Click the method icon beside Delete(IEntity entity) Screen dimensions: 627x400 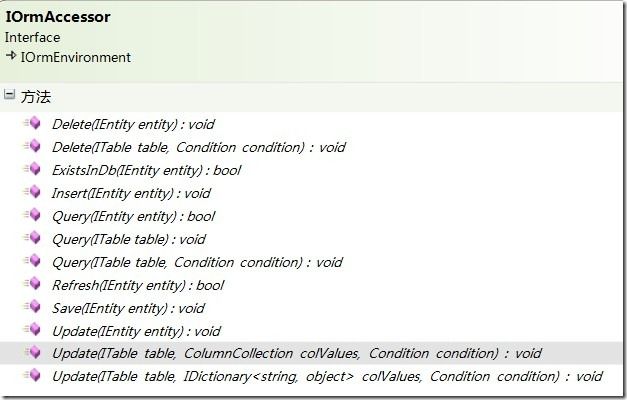(x=32, y=123)
